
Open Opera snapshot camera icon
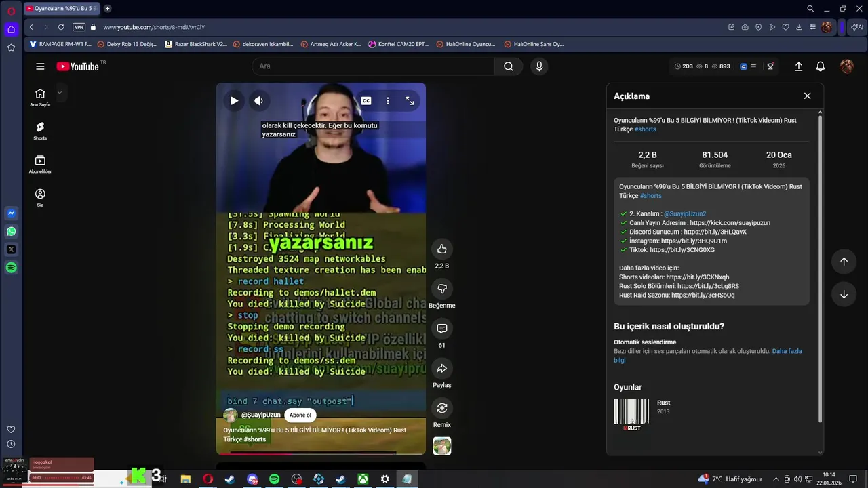click(745, 27)
